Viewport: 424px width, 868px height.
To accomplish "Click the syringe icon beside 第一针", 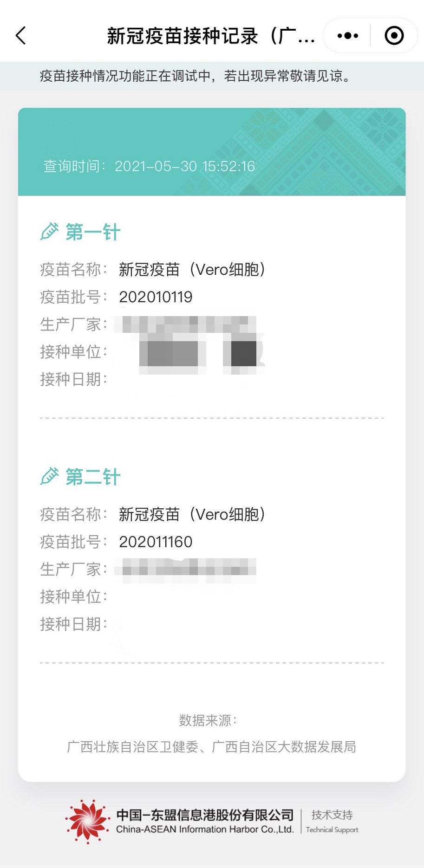I will click(50, 231).
